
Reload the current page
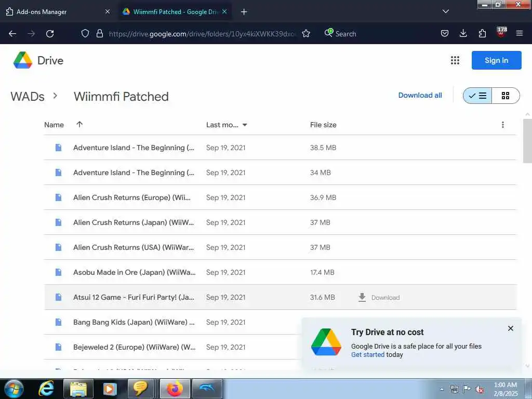pyautogui.click(x=50, y=34)
